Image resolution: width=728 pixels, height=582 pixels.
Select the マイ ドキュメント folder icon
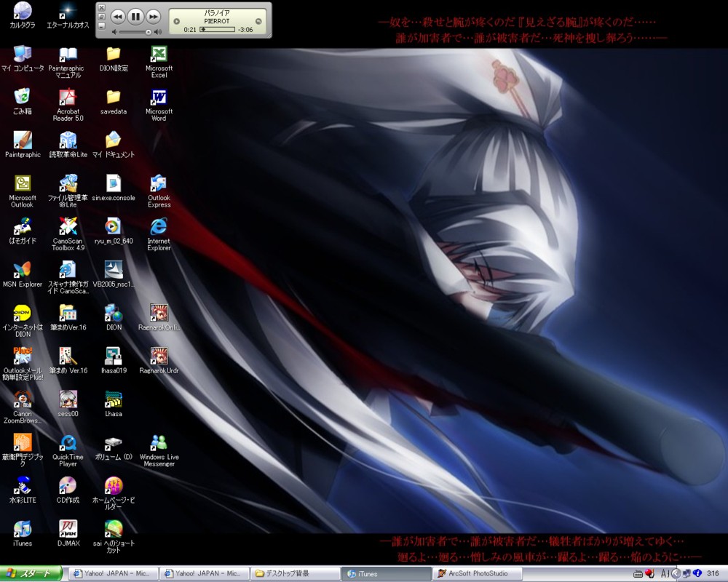point(114,145)
